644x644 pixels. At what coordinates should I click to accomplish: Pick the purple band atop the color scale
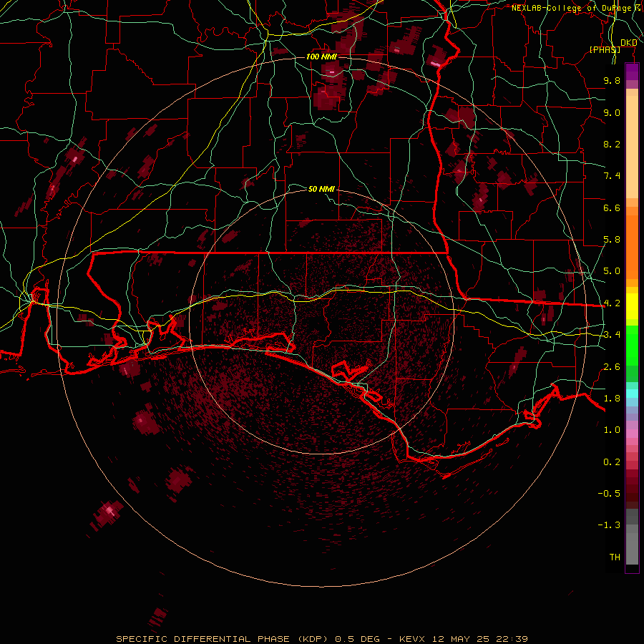pyautogui.click(x=632, y=72)
